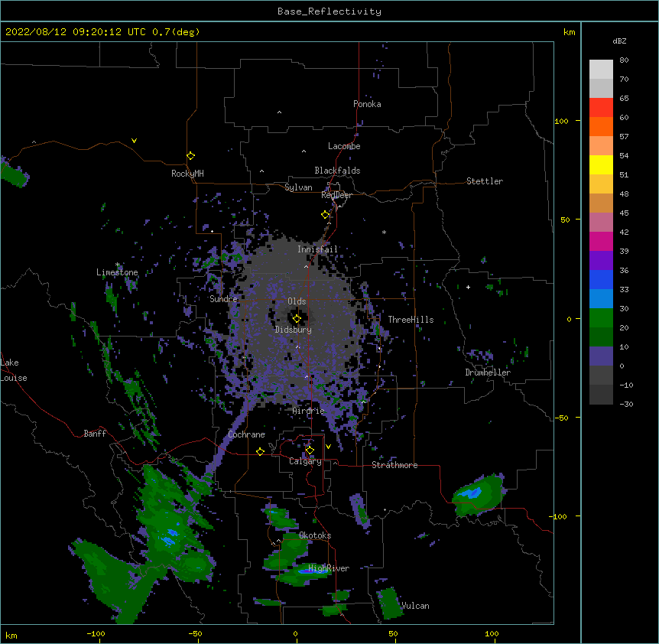Image resolution: width=659 pixels, height=644 pixels.
Task: Pick the blue 33–36 dBZ swatch
Action: (601, 279)
